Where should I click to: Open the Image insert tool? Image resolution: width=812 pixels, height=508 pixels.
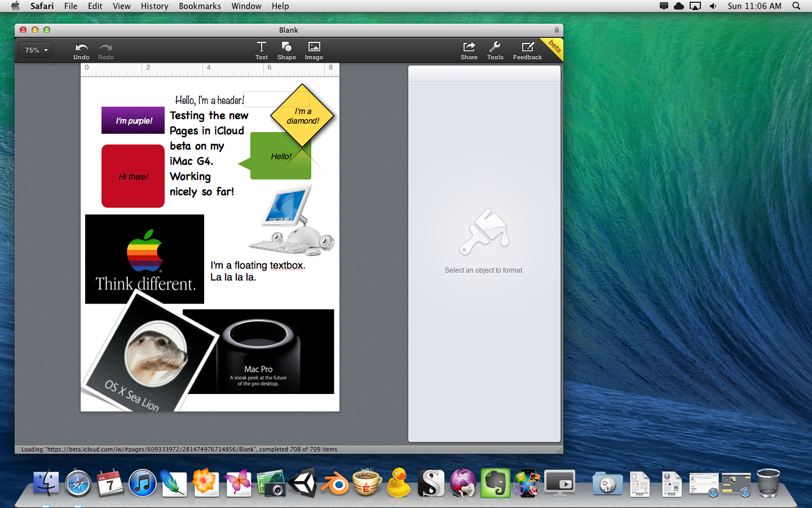314,50
